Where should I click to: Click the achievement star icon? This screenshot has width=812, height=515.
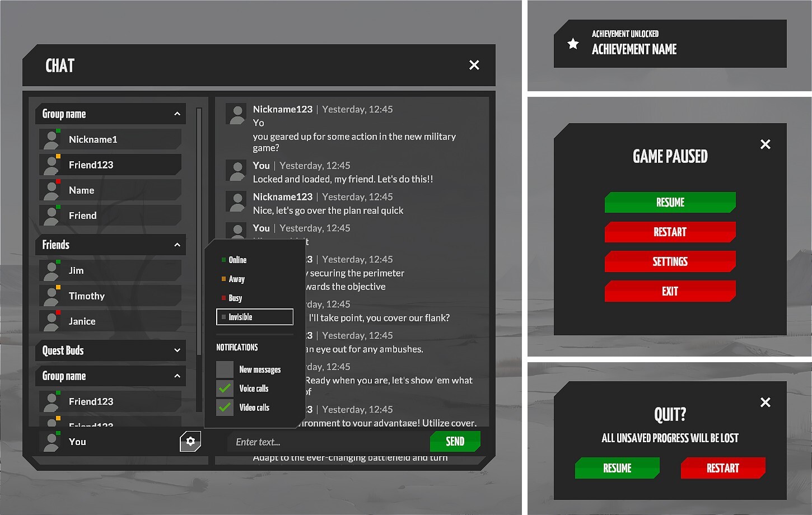tap(572, 43)
